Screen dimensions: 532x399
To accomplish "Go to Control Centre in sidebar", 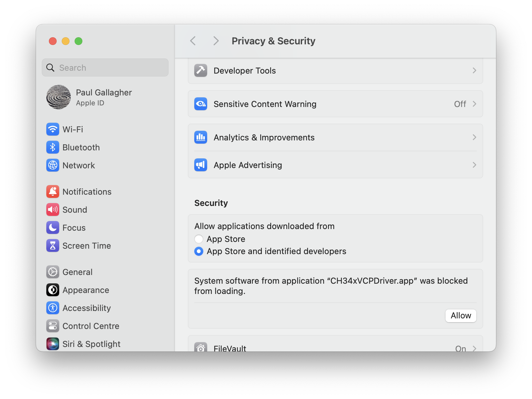I will [91, 326].
